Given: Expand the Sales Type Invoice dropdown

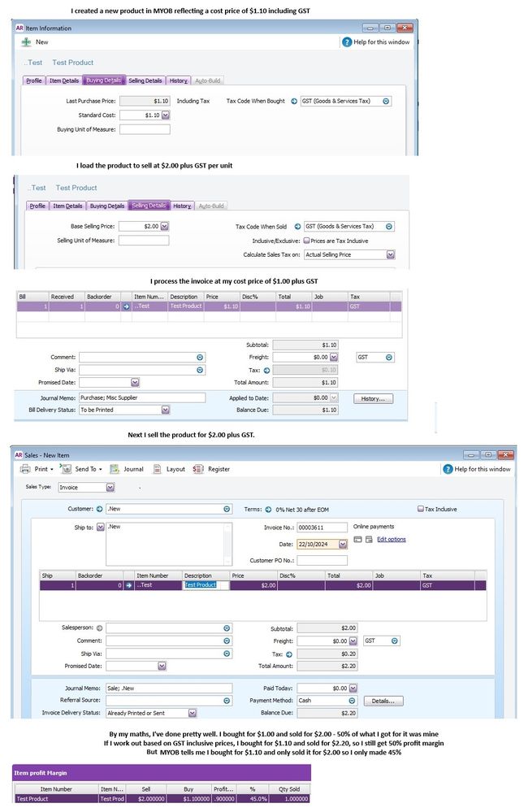Looking at the screenshot, I should pos(110,488).
